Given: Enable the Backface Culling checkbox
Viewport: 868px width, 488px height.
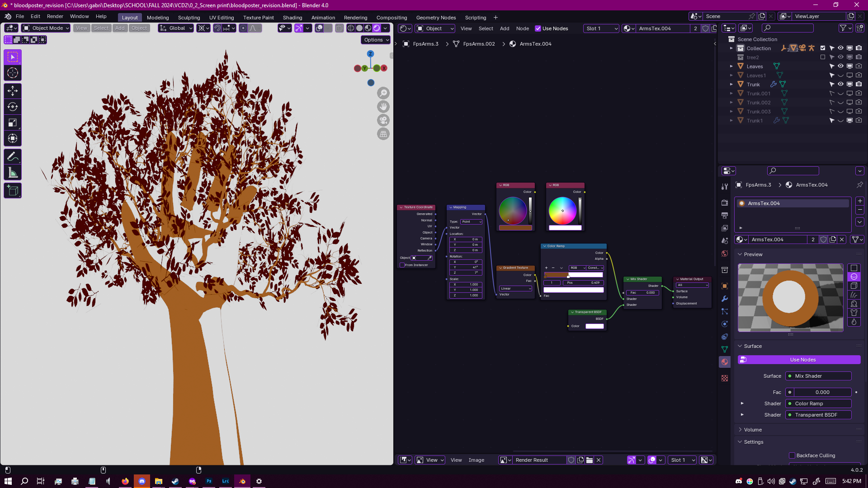Looking at the screenshot, I should 792,455.
